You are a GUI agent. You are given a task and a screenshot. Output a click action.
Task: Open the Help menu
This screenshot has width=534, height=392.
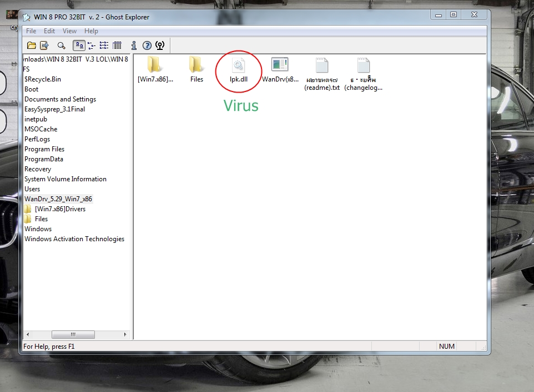91,31
